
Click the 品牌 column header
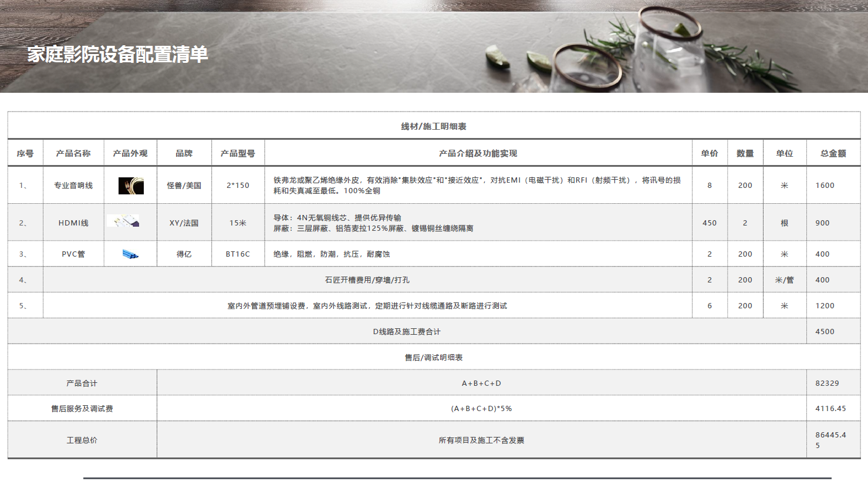(x=184, y=153)
